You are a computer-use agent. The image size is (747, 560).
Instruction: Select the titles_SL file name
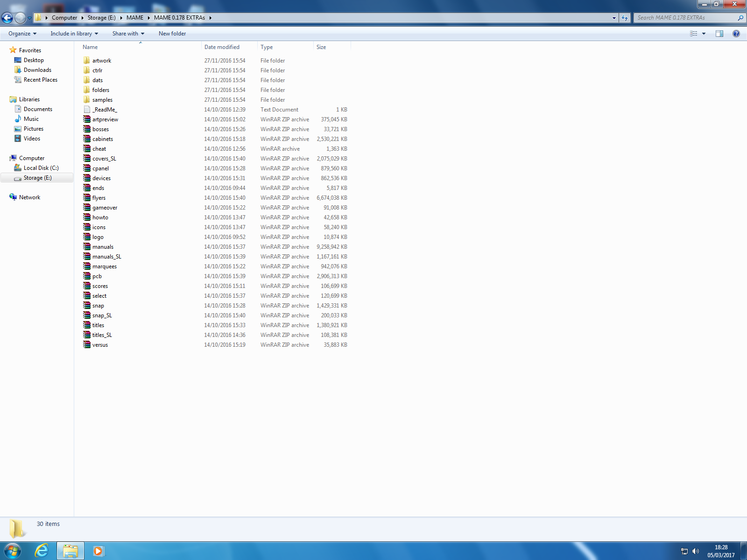click(102, 335)
